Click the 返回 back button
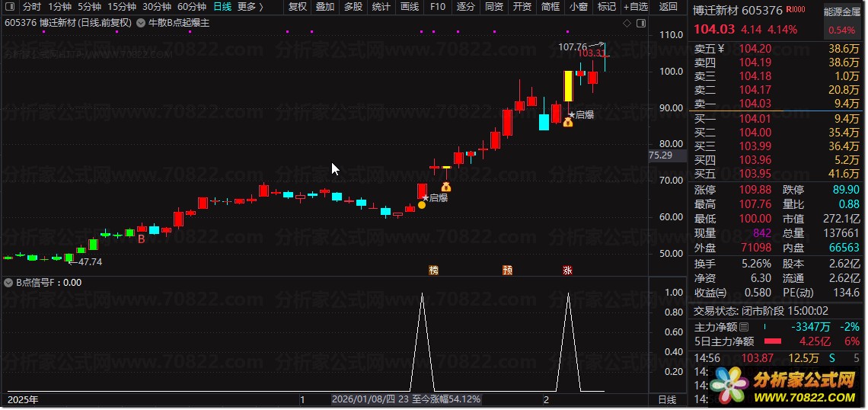The width and height of the screenshot is (868, 410). (x=669, y=7)
